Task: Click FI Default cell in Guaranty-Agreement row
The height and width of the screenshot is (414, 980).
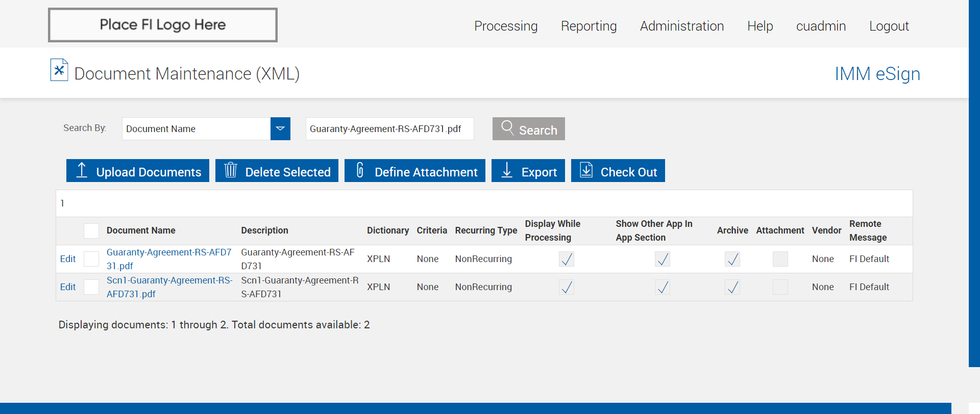Action: [869, 259]
